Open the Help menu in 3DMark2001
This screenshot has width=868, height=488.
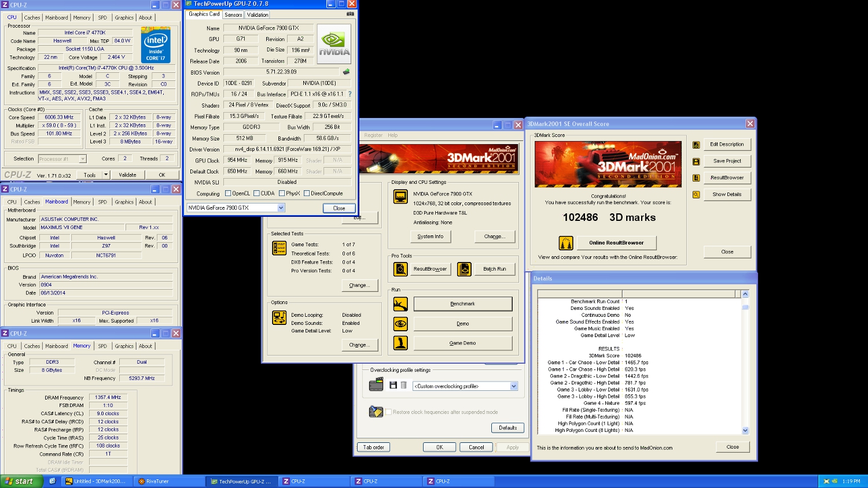393,135
